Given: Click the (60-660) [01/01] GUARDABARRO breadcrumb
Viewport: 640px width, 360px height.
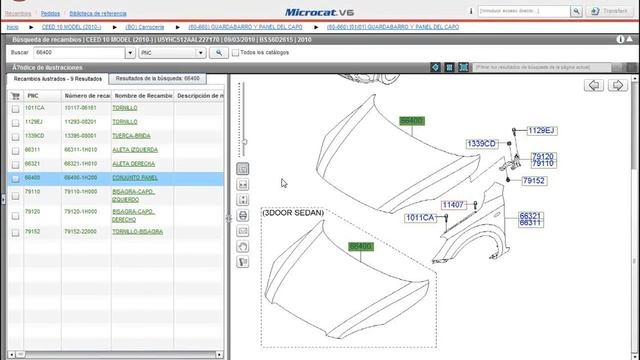Looking at the screenshot, I should 393,27.
